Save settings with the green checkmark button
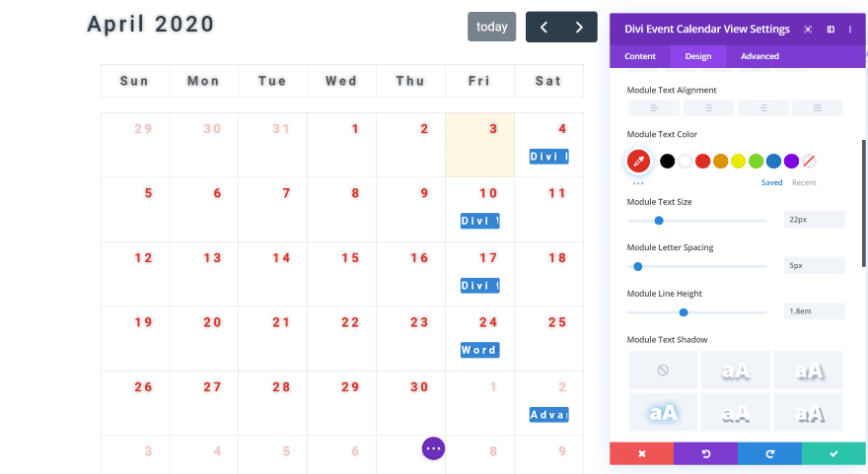 click(833, 453)
